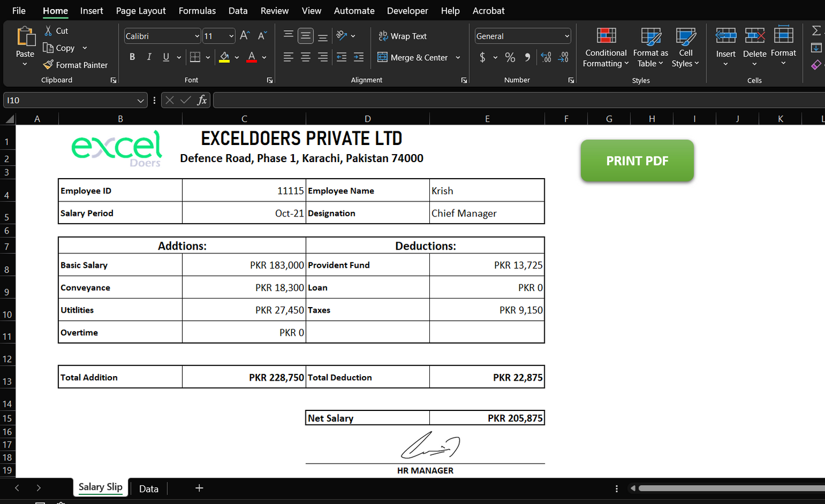Toggle Wrap Text
This screenshot has height=504, width=825.
pyautogui.click(x=403, y=36)
